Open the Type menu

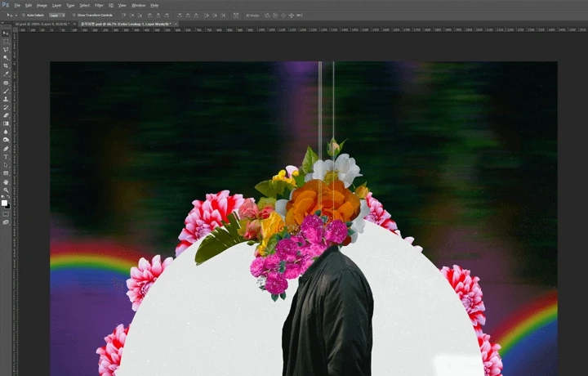pos(70,6)
